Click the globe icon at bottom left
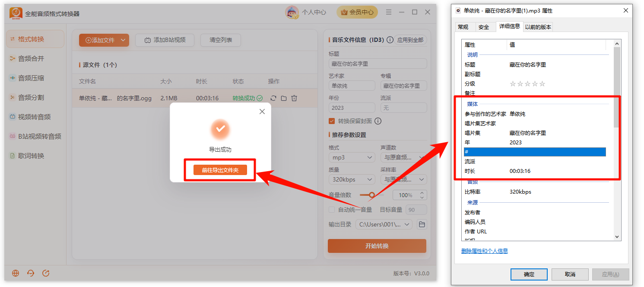 point(16,273)
